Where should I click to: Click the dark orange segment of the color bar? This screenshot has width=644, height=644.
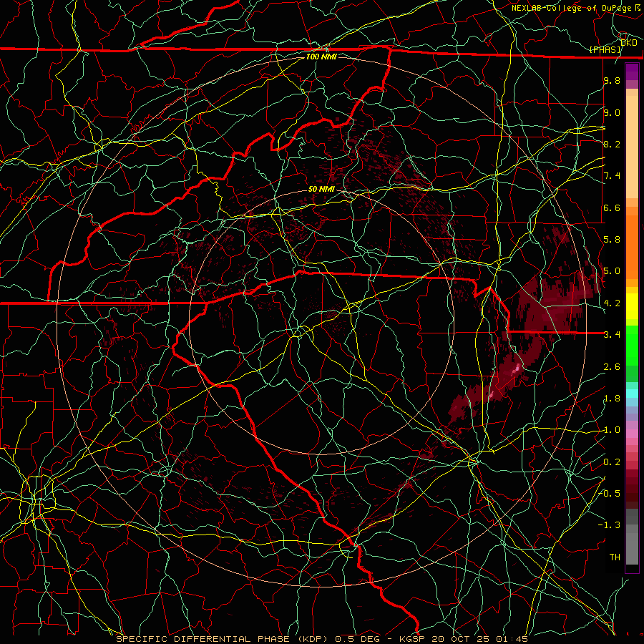pyautogui.click(x=632, y=247)
